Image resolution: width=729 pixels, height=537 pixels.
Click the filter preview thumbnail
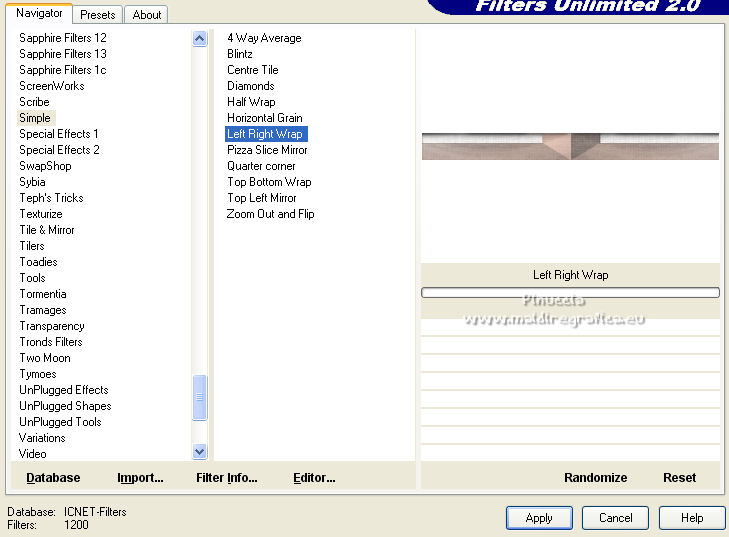point(570,146)
